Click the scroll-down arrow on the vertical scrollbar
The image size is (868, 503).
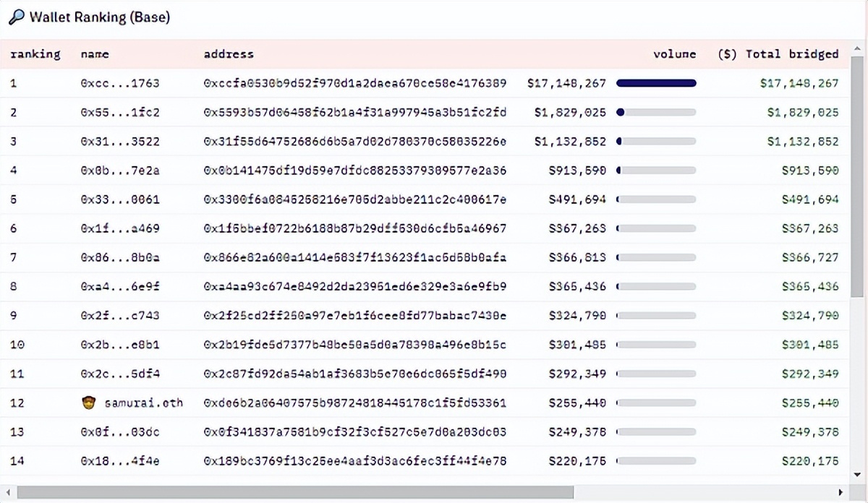856,473
